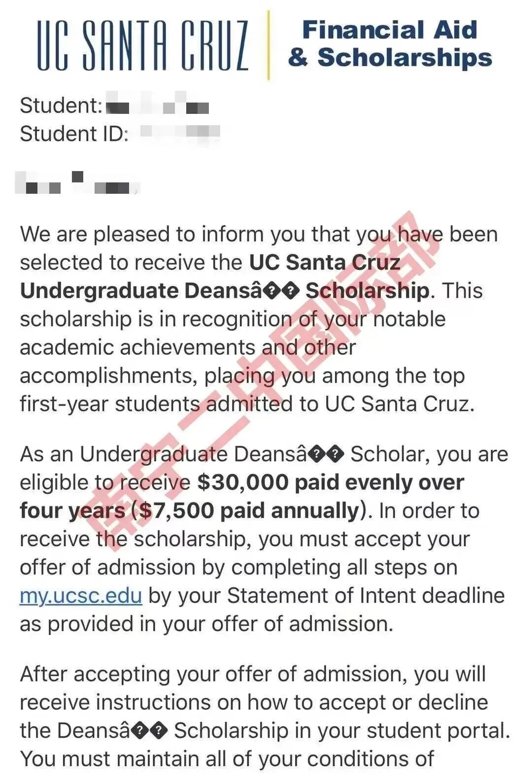
Task: Select the blurred student name field
Action: (x=158, y=104)
